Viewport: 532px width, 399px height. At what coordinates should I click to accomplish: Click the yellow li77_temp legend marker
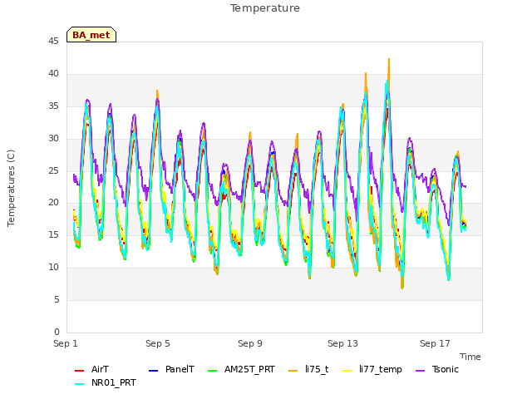coord(347,371)
